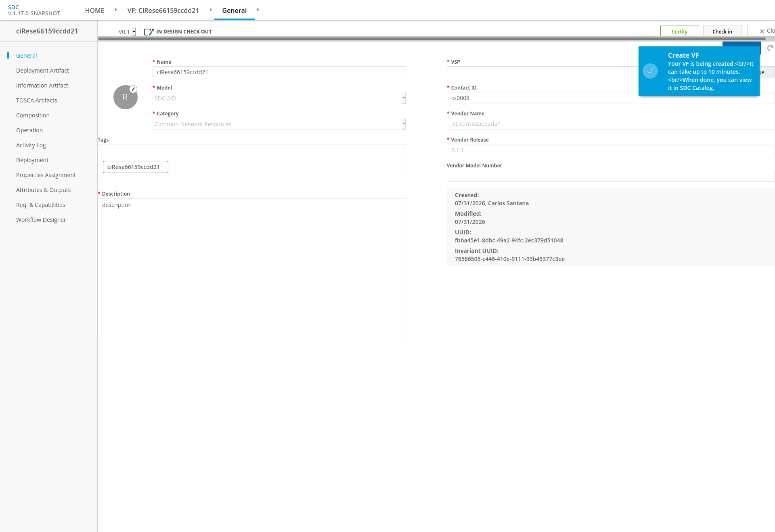Image resolution: width=775 pixels, height=532 pixels.
Task: Click the Vendor Name field
Action: coord(611,124)
